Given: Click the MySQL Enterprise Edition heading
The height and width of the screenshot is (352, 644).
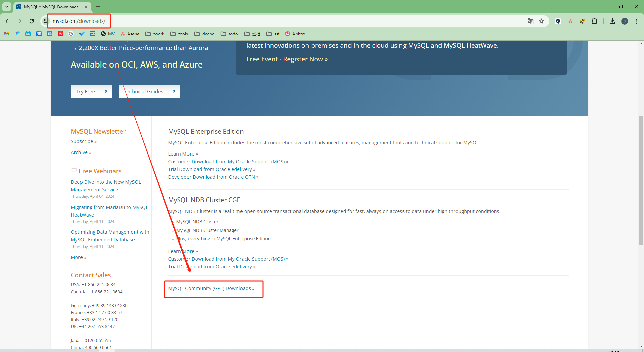Looking at the screenshot, I should (206, 131).
